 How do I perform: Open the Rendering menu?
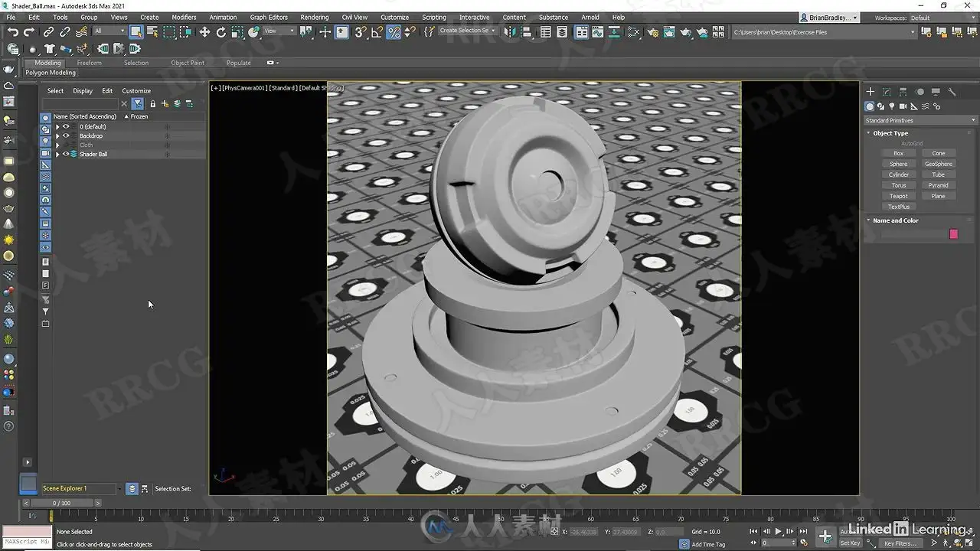314,17
